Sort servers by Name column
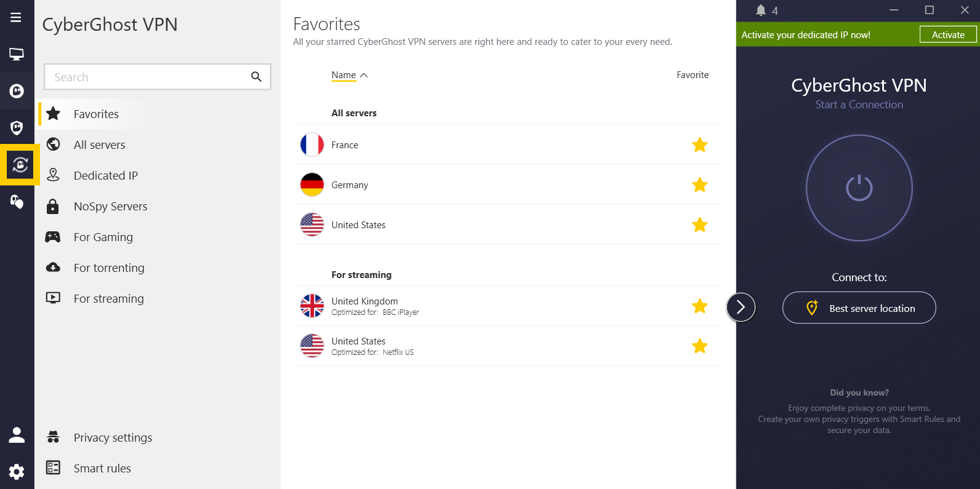Image resolution: width=980 pixels, height=489 pixels. pyautogui.click(x=349, y=75)
